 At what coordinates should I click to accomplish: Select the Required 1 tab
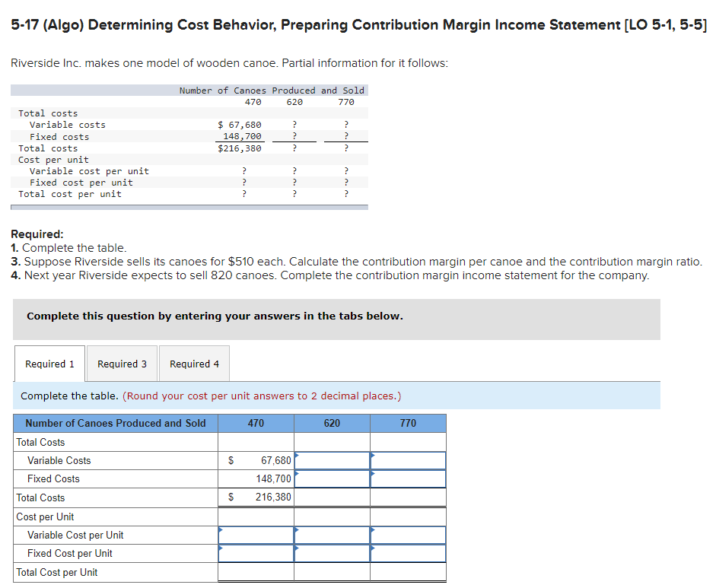point(49,363)
